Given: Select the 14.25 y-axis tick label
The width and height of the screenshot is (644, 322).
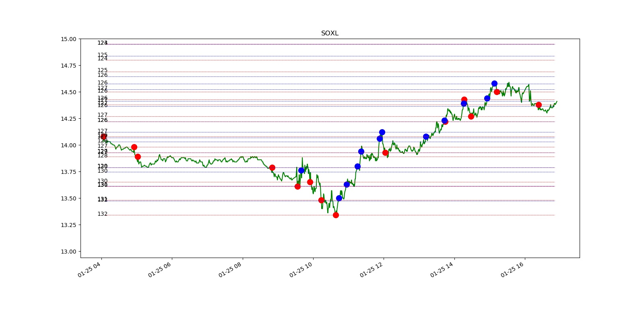Looking at the screenshot, I should point(68,119).
